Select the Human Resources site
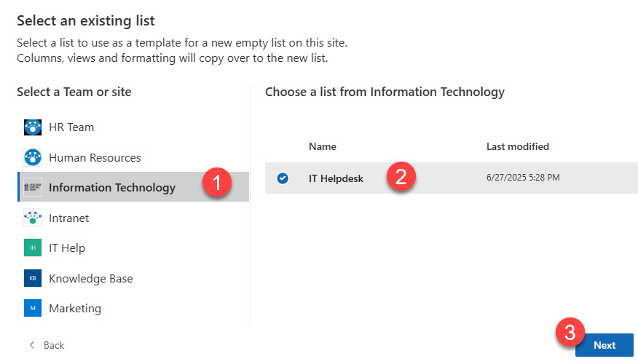The width and height of the screenshot is (638, 364). click(x=95, y=157)
